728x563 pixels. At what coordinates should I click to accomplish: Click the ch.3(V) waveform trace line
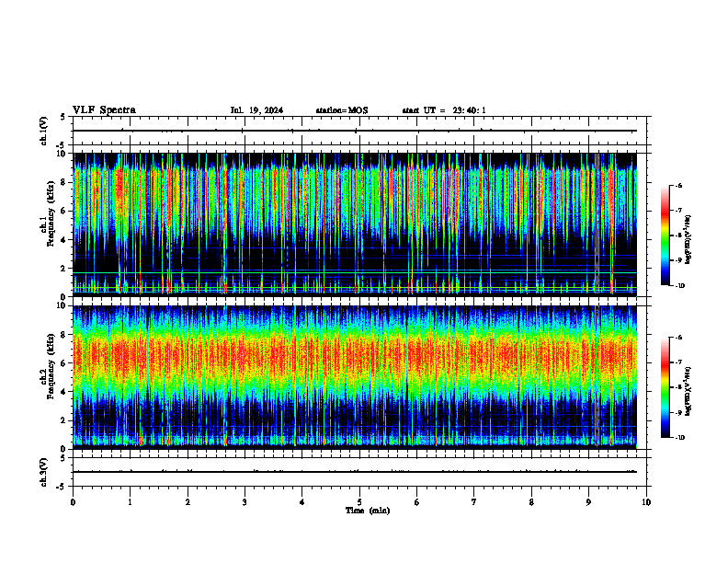355,472
